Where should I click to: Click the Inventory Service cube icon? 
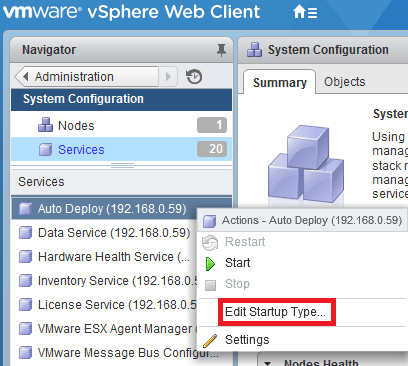(25, 281)
